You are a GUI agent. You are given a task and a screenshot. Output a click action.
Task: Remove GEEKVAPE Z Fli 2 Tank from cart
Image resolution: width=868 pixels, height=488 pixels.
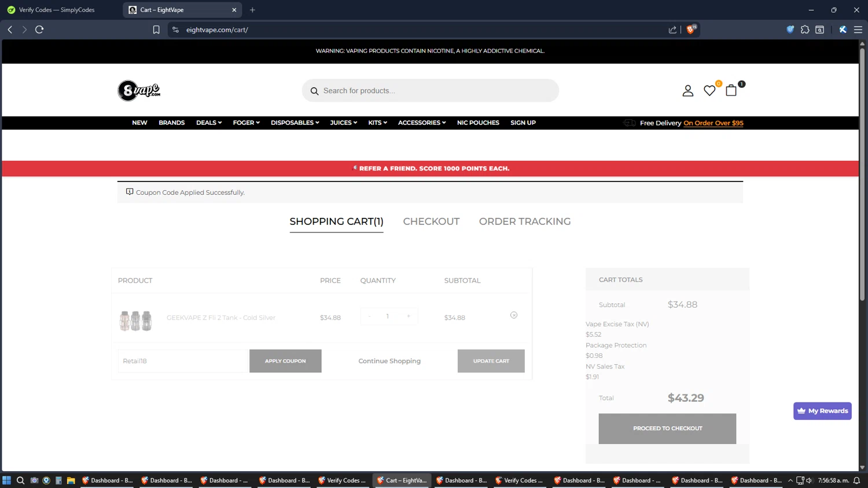point(514,315)
